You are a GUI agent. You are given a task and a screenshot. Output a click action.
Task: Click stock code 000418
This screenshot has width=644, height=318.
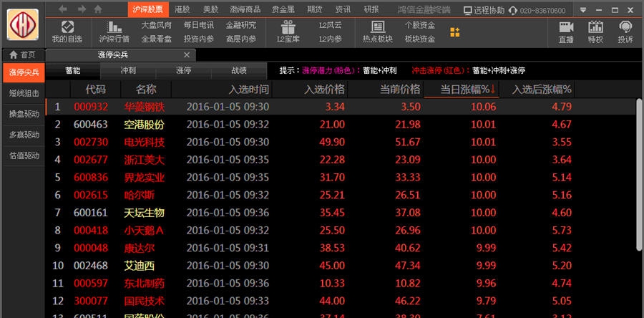[91, 231]
